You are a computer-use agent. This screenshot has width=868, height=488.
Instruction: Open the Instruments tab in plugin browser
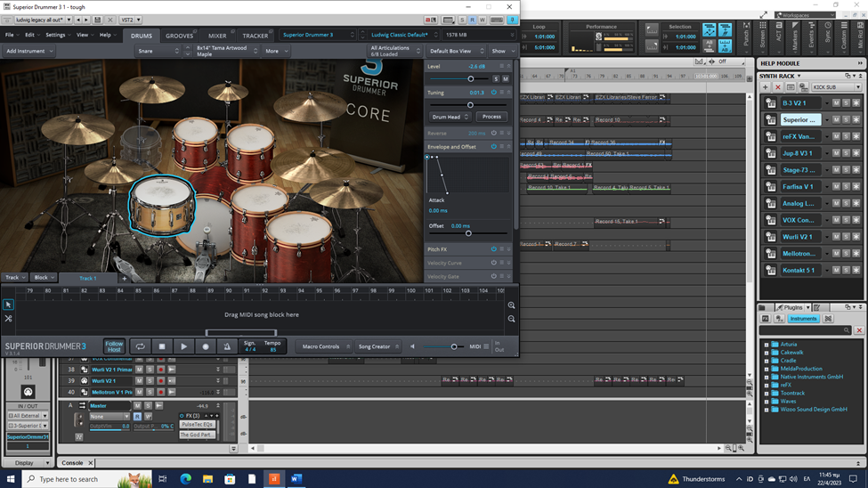(x=803, y=319)
